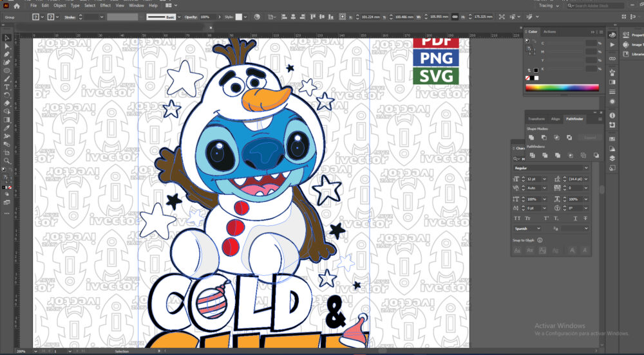Click the zoom level field in status bar
The height and width of the screenshot is (355, 644).
coord(23,351)
